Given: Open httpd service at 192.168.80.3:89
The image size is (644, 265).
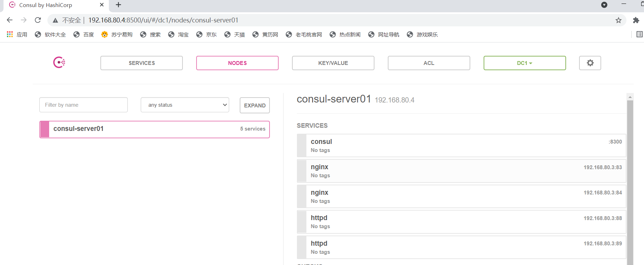Looking at the screenshot, I should click(x=462, y=247).
